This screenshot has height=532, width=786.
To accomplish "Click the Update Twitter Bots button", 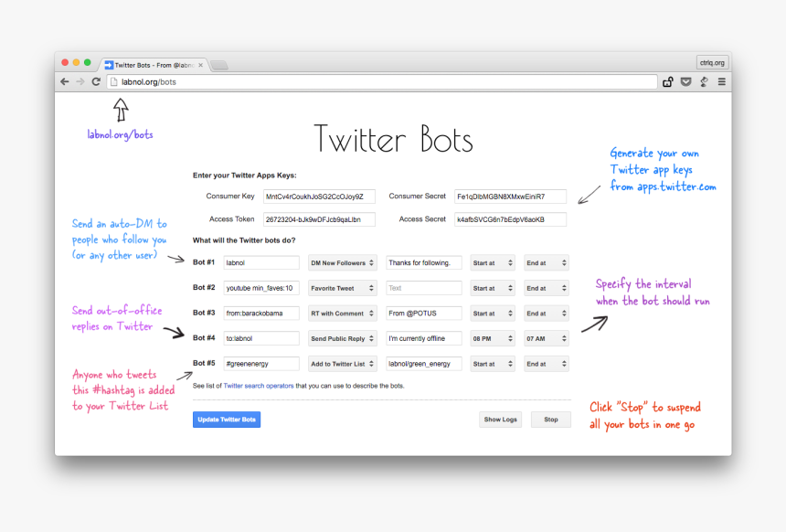I will click(226, 420).
